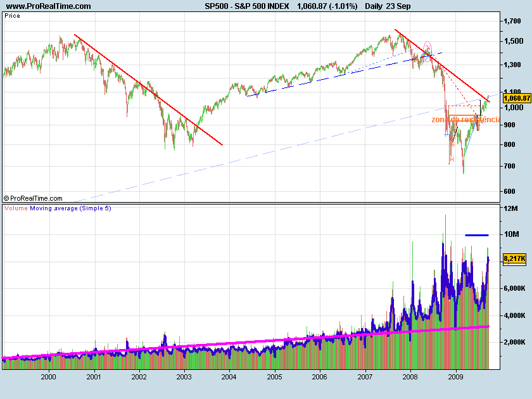Select the 'SP500 - S&P 500 INDEX' title

click(x=246, y=6)
